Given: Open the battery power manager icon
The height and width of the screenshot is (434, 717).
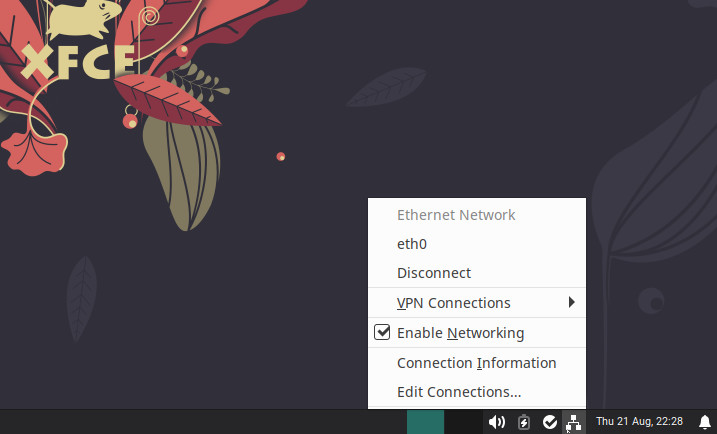Looking at the screenshot, I should 524,422.
